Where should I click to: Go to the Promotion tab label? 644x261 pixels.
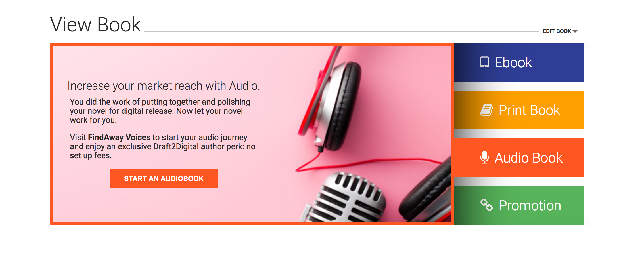(x=530, y=205)
